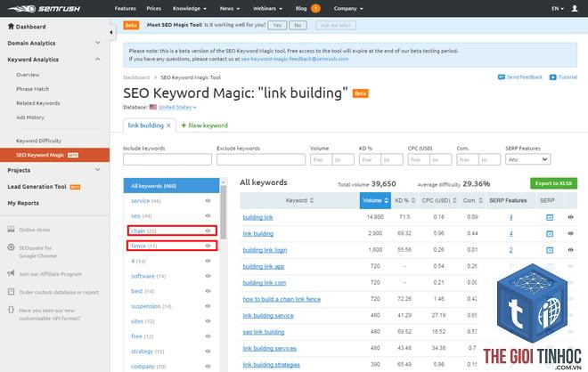Select Related Keywords in sidebar
This screenshot has height=372, width=588.
38,103
